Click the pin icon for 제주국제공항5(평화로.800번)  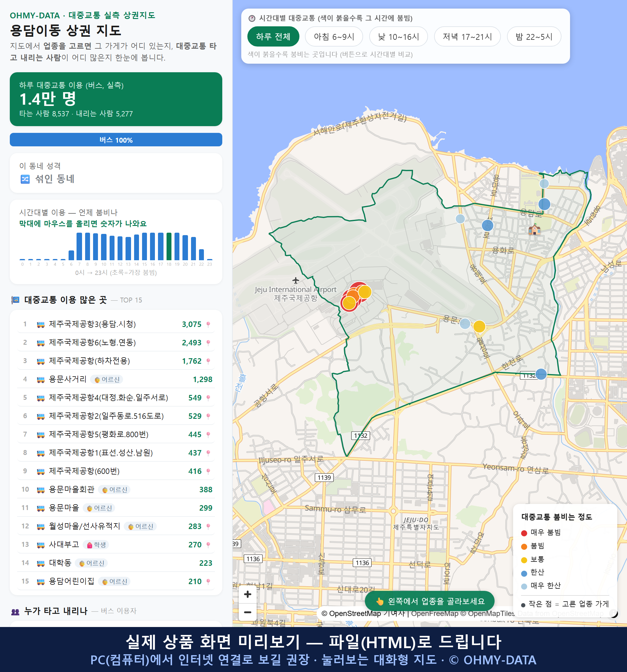208,434
